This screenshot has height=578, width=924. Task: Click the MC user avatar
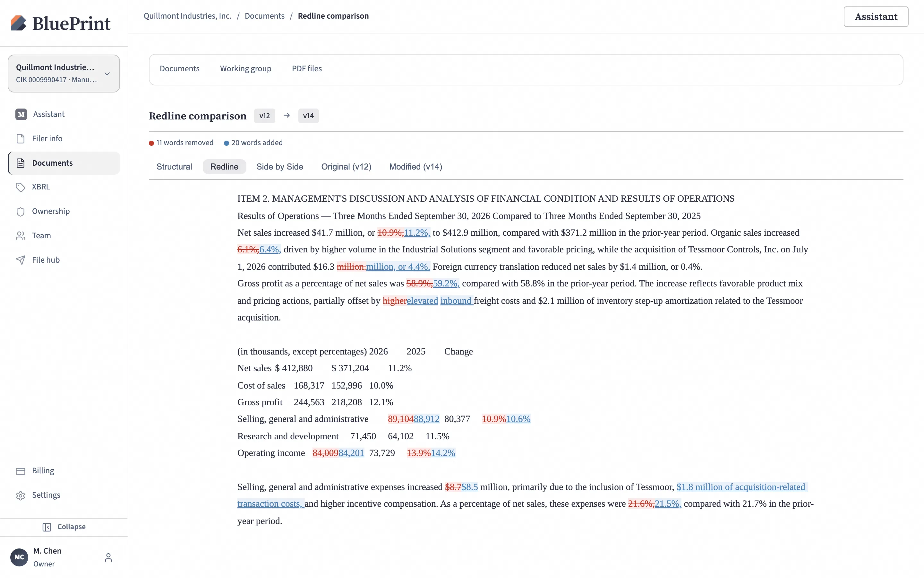(19, 557)
